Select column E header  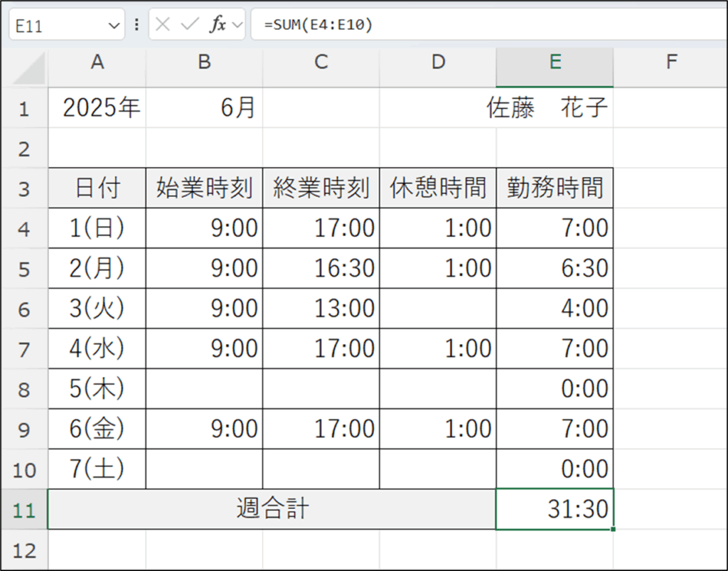coord(555,63)
